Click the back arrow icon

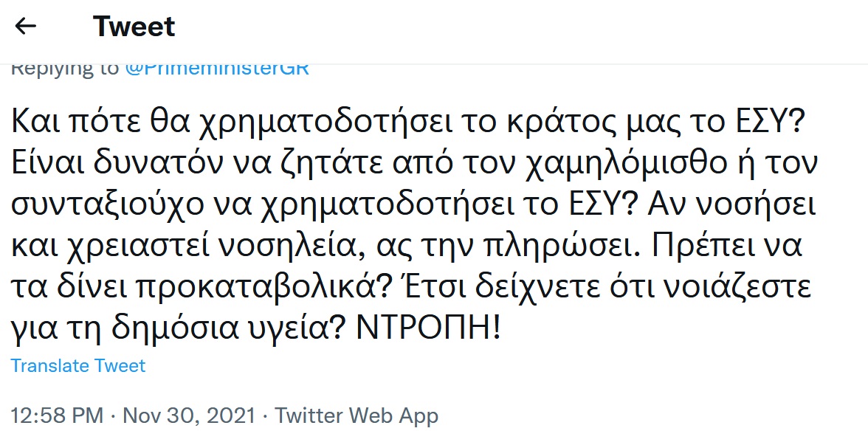pyautogui.click(x=26, y=27)
